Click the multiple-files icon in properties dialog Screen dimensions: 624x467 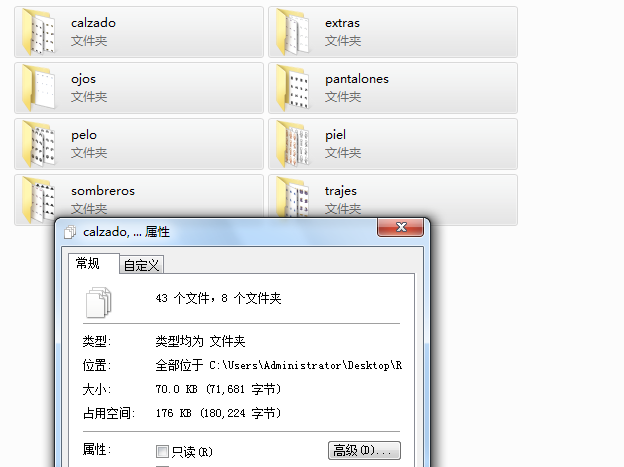(x=98, y=302)
